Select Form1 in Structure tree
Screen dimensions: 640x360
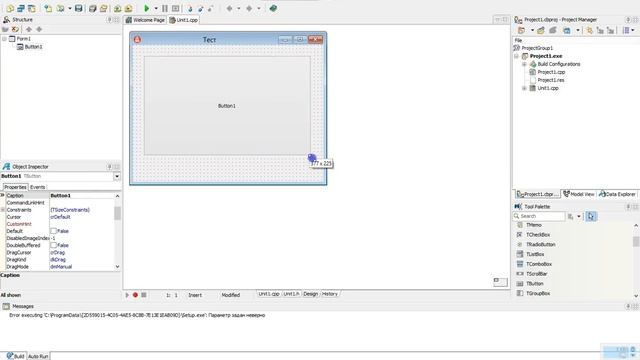pyautogui.click(x=23, y=39)
